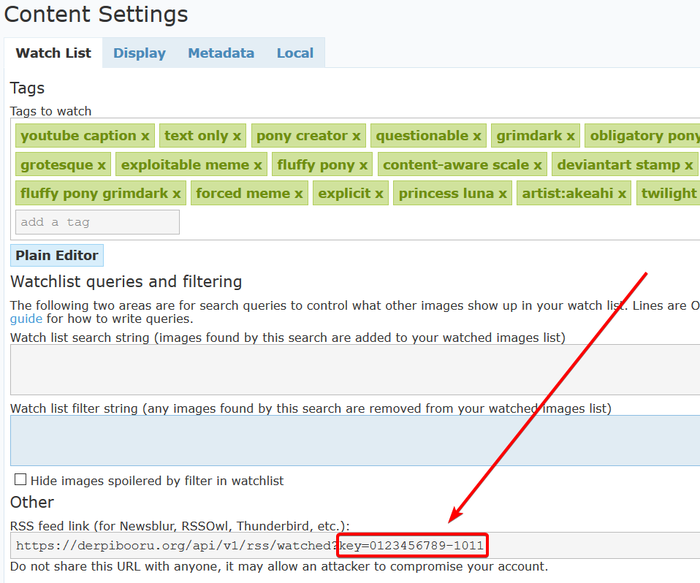Remove the 'youtube caption' tag
The image size is (700, 583).
tap(145, 136)
